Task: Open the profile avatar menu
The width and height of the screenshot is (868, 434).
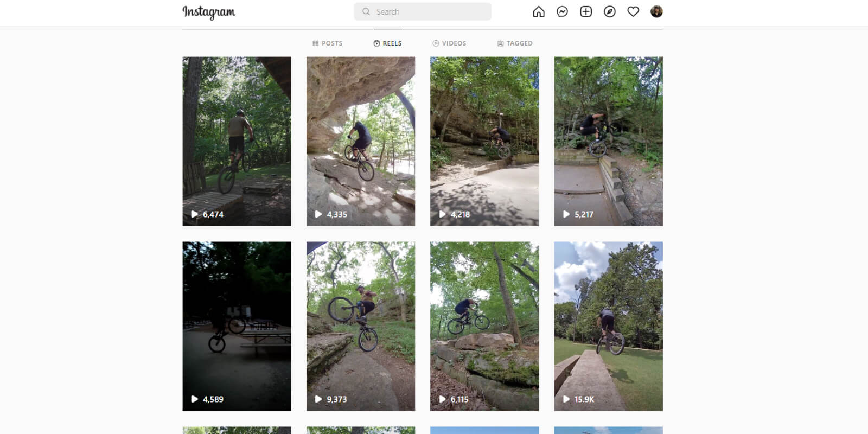Action: pos(656,12)
